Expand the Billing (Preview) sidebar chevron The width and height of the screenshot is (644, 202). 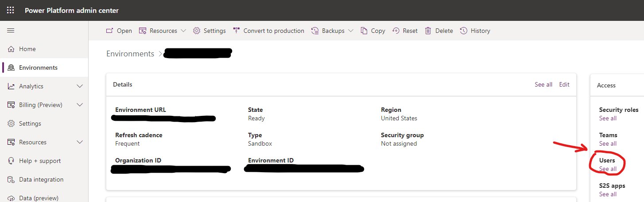(x=80, y=105)
